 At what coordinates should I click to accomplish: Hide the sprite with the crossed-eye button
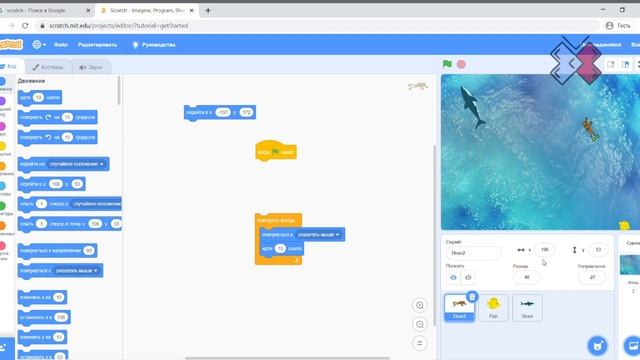click(468, 278)
